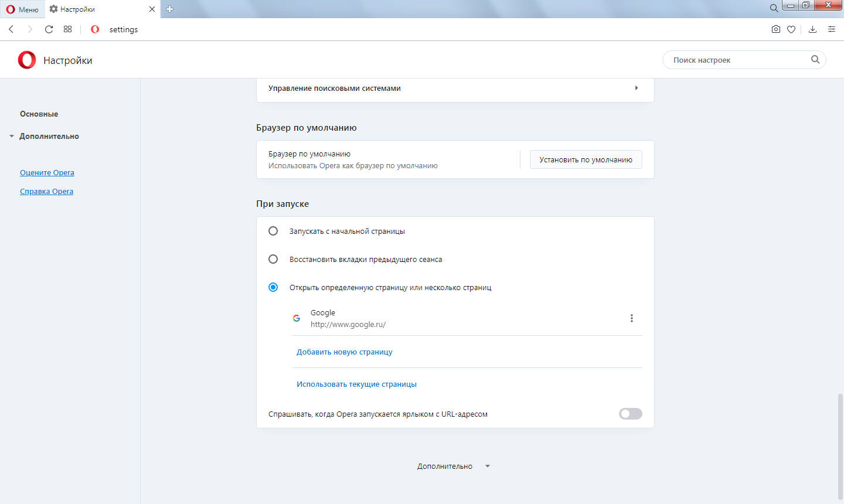This screenshot has width=844, height=504.
Task: Toggle Спрашивать при запуске ярлыком с URL
Action: click(x=631, y=414)
